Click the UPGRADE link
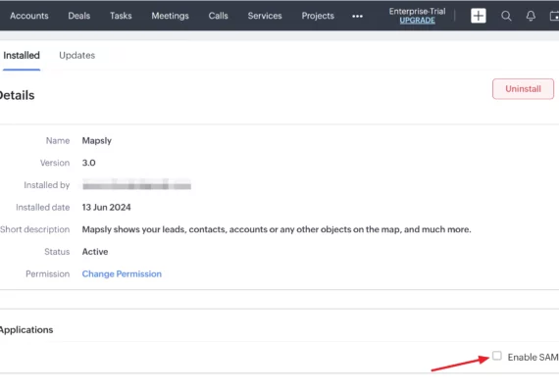Viewport: 559px width, 392px height. tap(417, 21)
